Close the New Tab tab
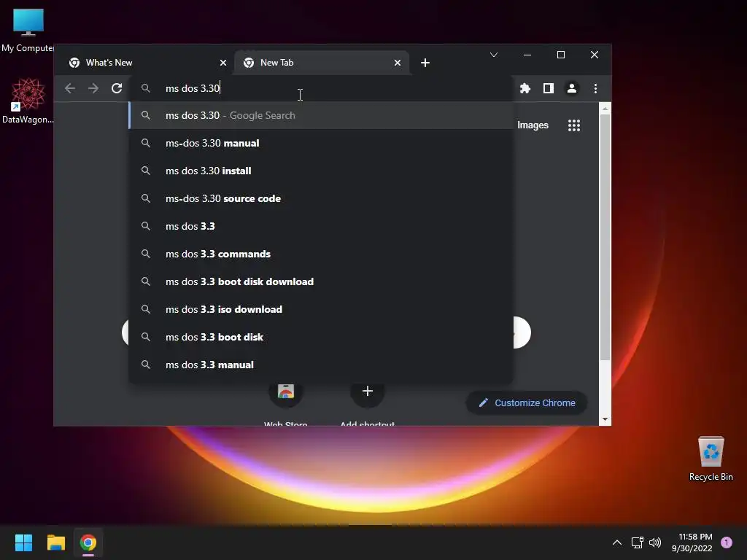 [398, 63]
